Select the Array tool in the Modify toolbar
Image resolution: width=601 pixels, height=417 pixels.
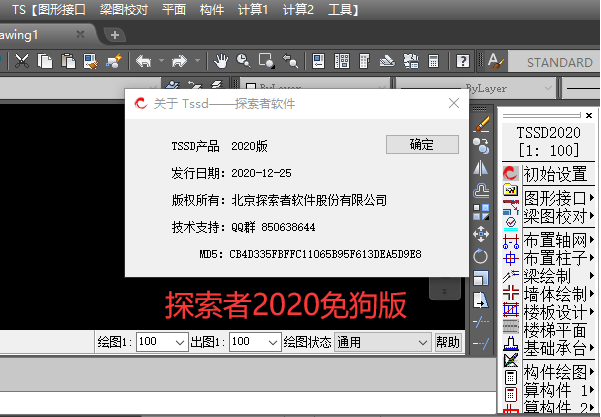481,212
